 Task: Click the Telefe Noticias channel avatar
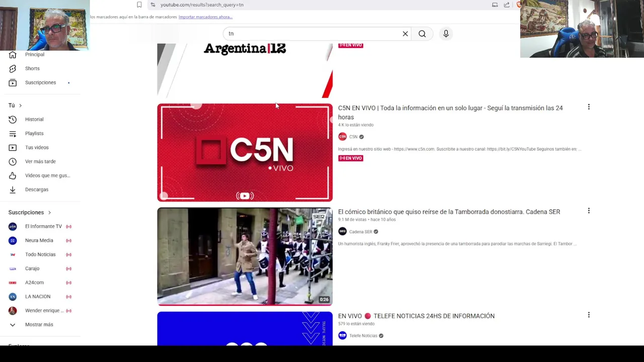[x=343, y=336]
